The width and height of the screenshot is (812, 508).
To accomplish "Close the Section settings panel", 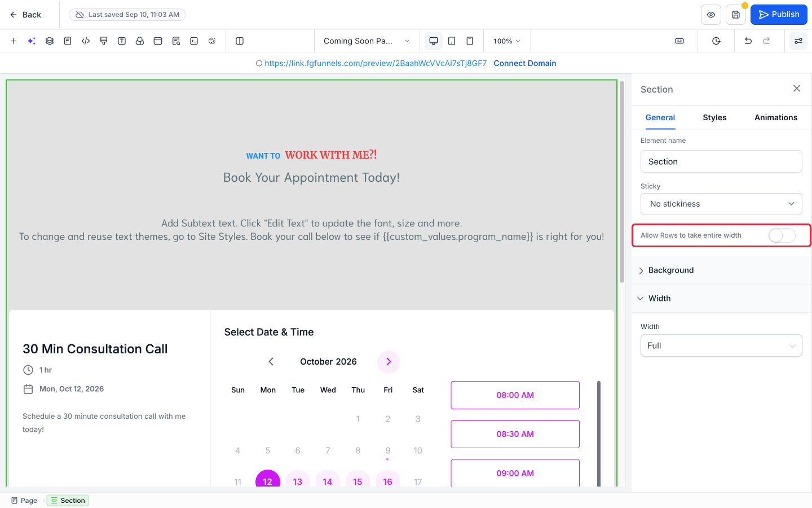I will pos(797,88).
